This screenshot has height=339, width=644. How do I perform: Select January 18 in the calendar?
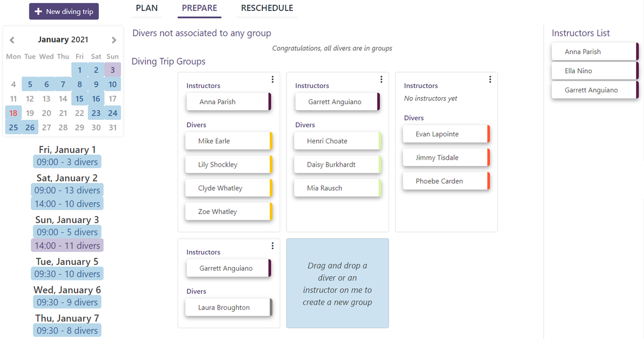[13, 113]
